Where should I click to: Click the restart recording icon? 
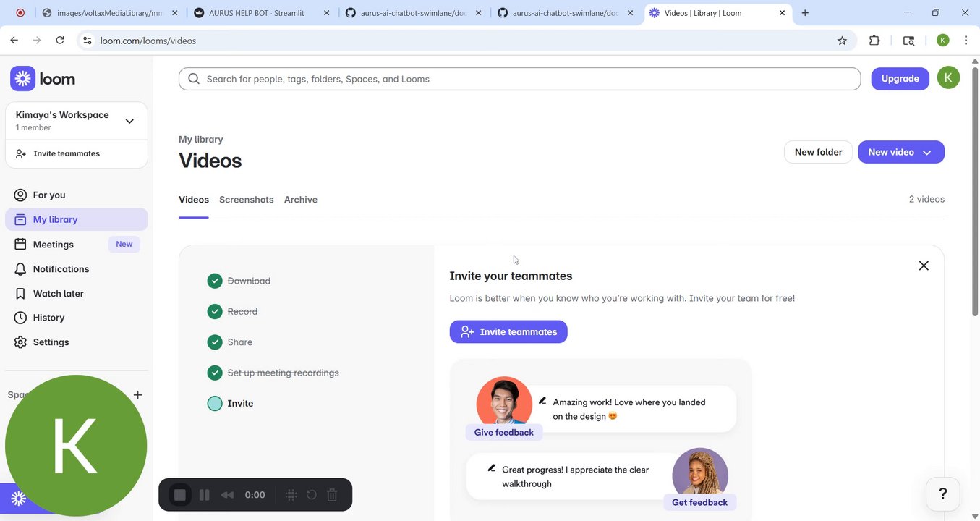[312, 495]
